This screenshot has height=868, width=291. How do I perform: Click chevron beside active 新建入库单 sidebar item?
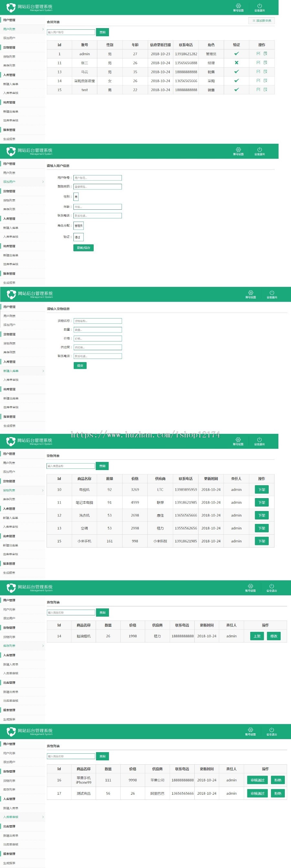(x=43, y=371)
